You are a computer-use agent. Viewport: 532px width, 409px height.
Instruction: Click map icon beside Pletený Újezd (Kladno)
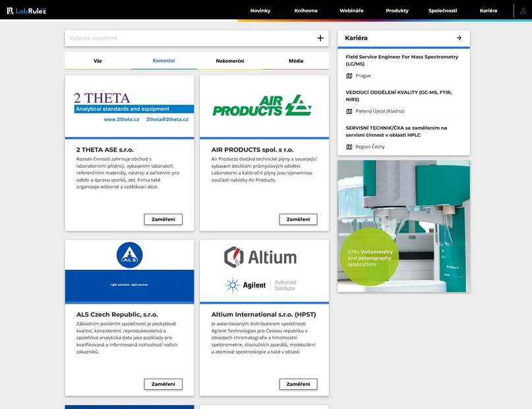point(349,111)
